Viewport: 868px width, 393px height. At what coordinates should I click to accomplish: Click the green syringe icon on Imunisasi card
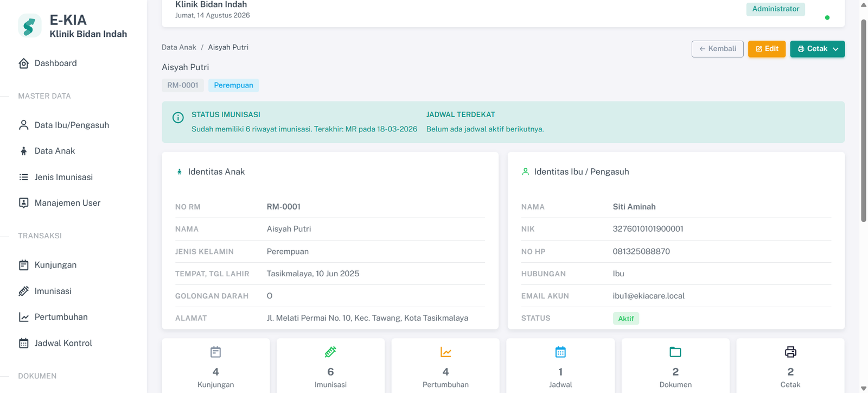coord(330,352)
